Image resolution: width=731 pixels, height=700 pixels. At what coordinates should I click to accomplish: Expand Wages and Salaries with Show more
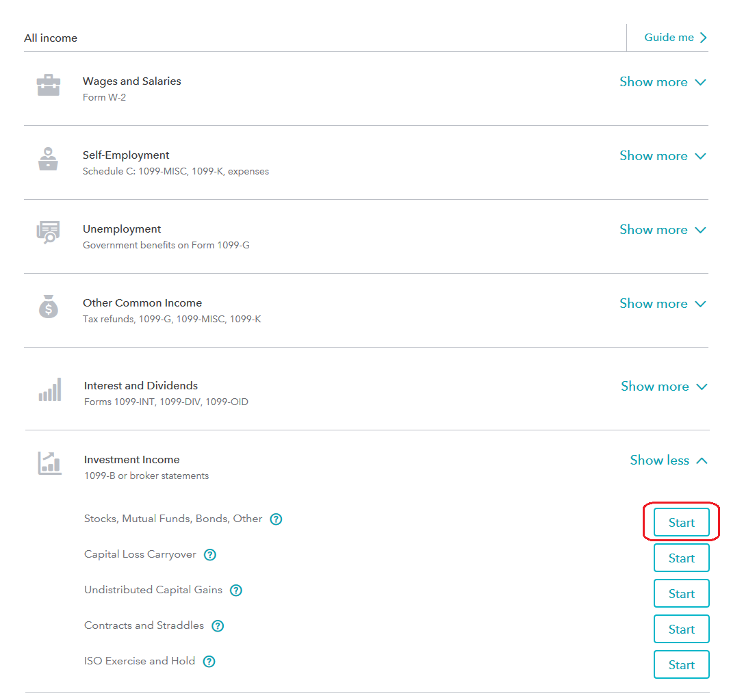[x=663, y=82]
